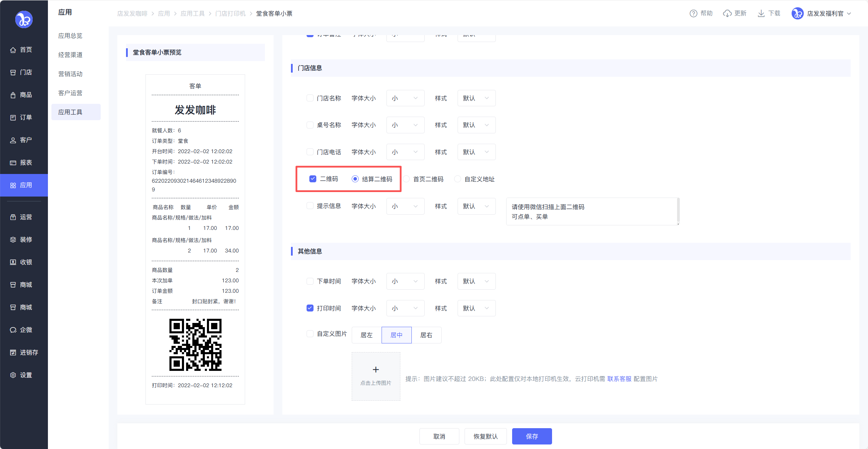This screenshot has height=449, width=868.
Task: Select the 首页二维码 radio option
Action: coord(406,179)
